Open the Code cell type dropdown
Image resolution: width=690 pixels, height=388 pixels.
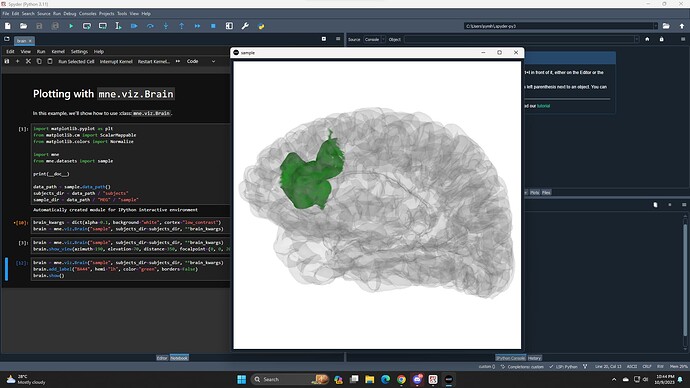[201, 62]
